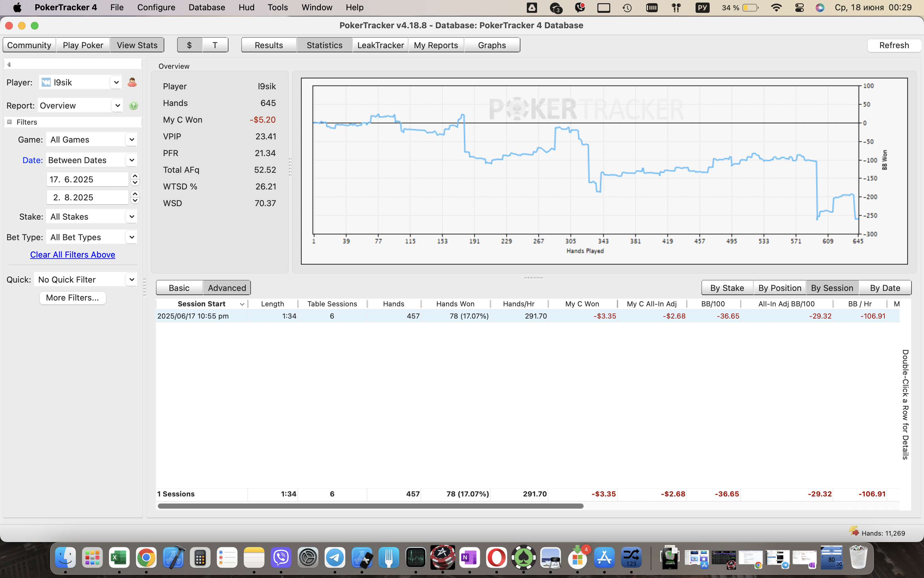Switch to the Graphs tab
Screen dimensions: 924x578
click(x=492, y=45)
